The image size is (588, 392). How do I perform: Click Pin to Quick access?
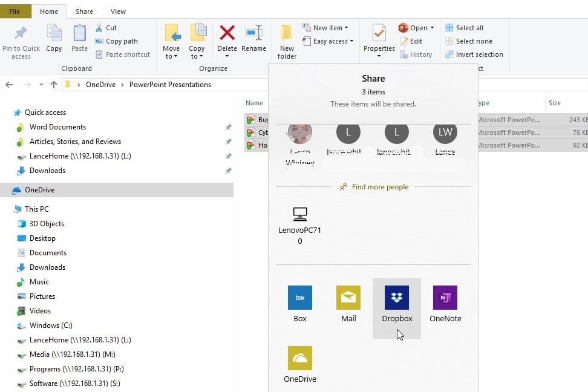coord(21,42)
